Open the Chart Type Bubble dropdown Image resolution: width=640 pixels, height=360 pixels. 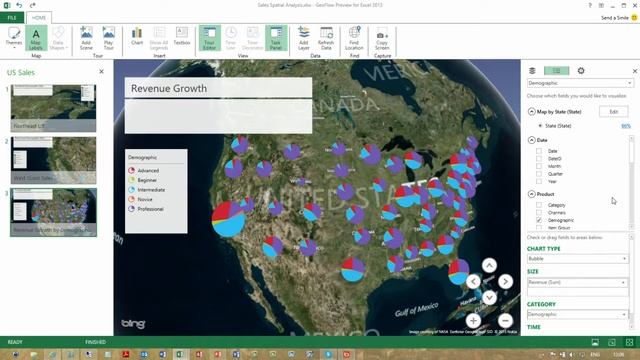click(577, 259)
